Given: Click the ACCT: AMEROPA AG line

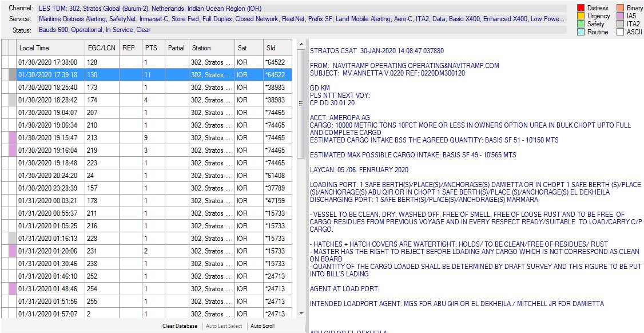Looking at the screenshot, I should coord(340,117).
